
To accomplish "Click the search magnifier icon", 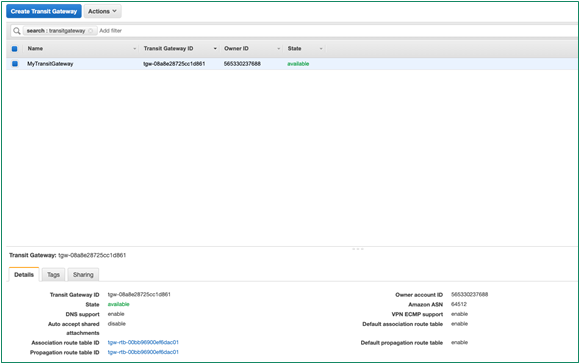I will tap(17, 31).
